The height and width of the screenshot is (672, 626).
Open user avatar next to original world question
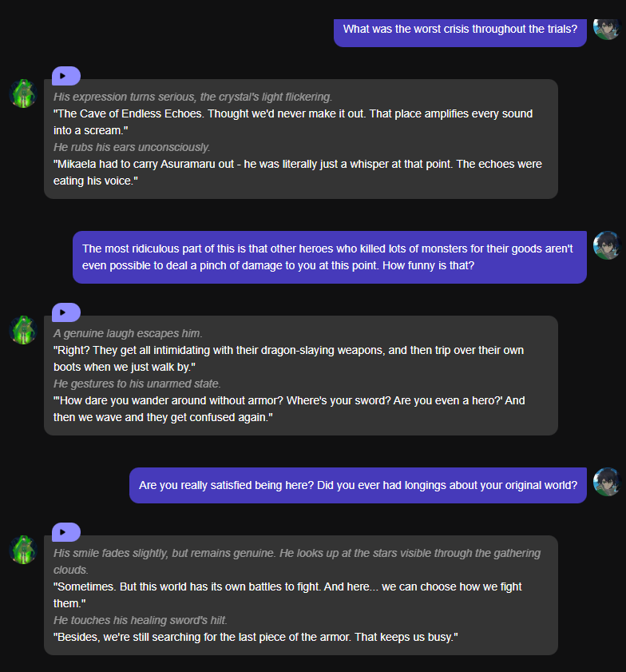(607, 481)
